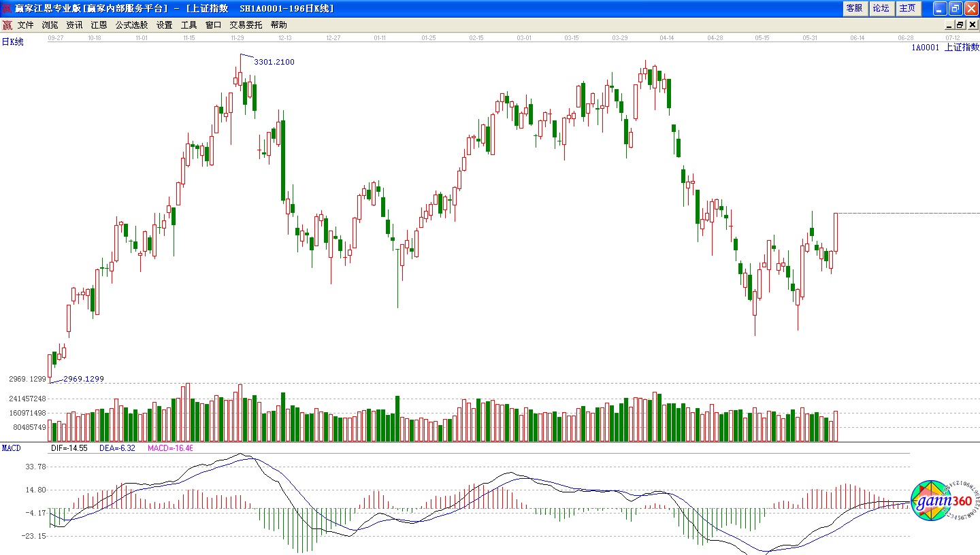Screen dimensions: 980x555
Task: Click the DIF=-14.55 value
Action: click(69, 448)
